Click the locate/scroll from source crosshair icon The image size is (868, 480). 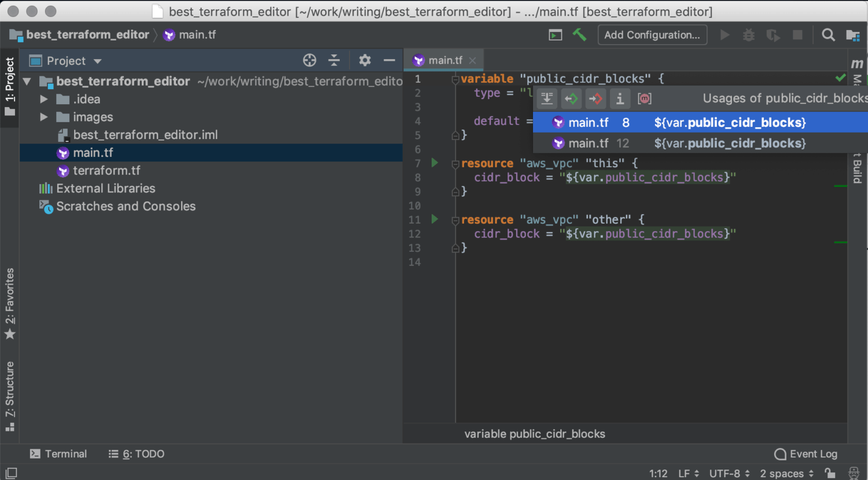[310, 60]
